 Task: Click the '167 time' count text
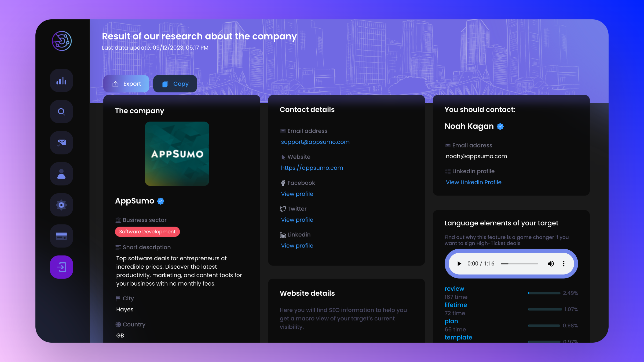pos(456,297)
